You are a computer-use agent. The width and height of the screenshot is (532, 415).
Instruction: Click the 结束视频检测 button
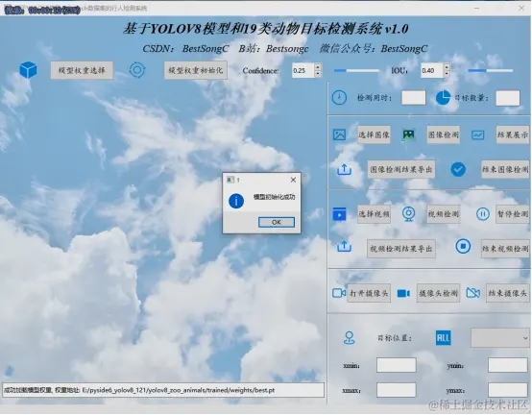point(505,249)
